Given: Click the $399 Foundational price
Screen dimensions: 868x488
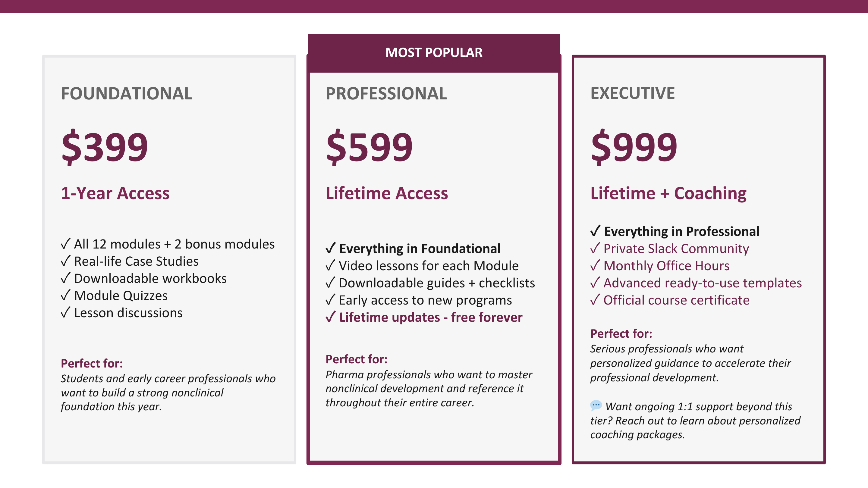Looking at the screenshot, I should point(105,146).
